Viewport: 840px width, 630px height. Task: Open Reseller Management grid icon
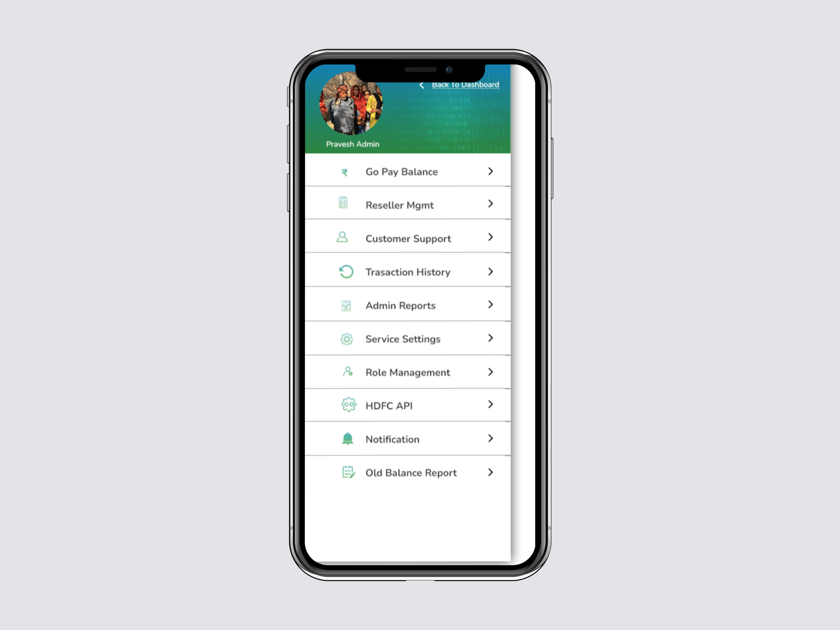(345, 204)
